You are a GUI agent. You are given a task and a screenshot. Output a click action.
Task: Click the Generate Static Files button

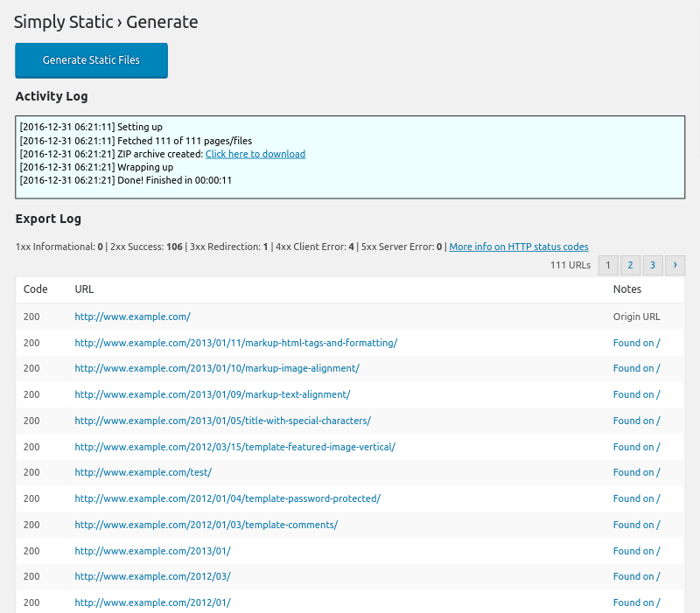[x=91, y=60]
